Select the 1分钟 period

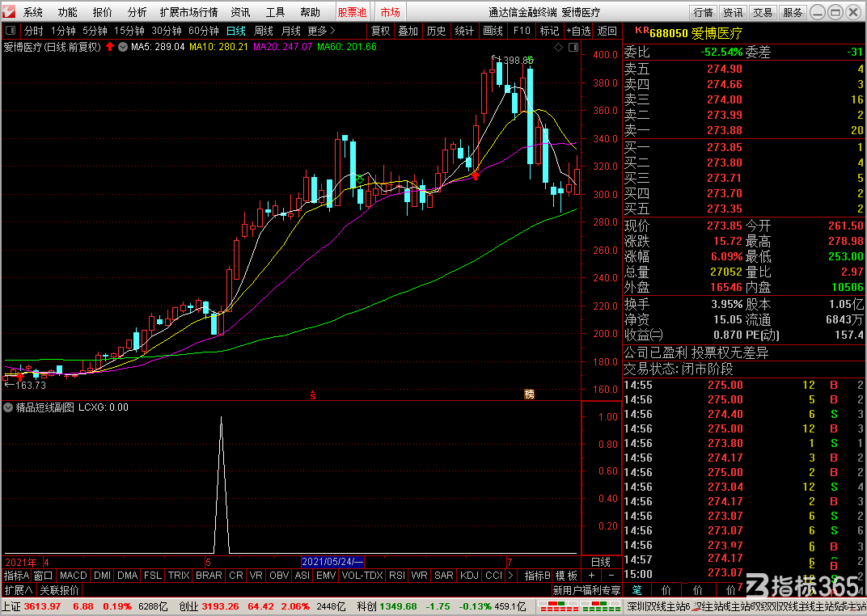pos(63,31)
